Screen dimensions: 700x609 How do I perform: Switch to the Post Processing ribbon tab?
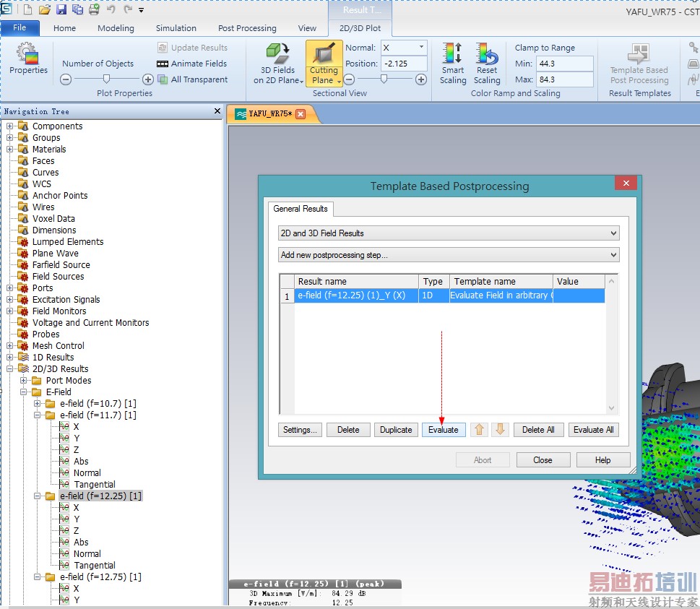tap(247, 28)
